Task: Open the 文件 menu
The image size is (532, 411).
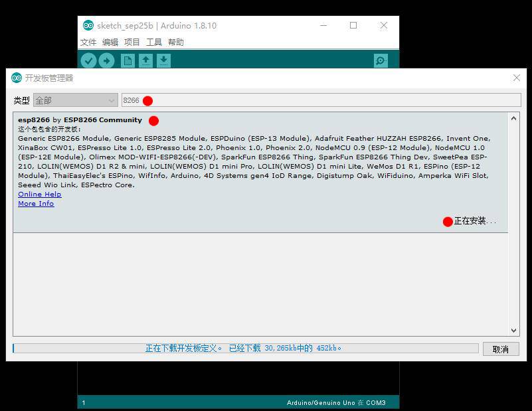Action: click(x=88, y=42)
